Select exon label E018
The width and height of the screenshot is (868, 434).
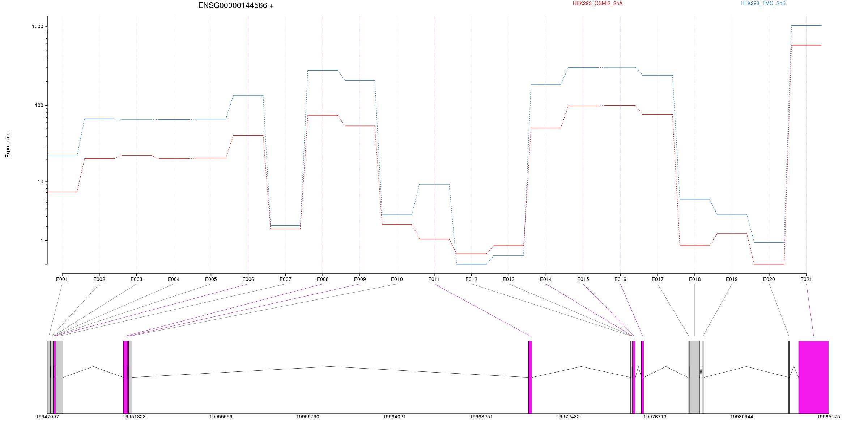(x=695, y=279)
